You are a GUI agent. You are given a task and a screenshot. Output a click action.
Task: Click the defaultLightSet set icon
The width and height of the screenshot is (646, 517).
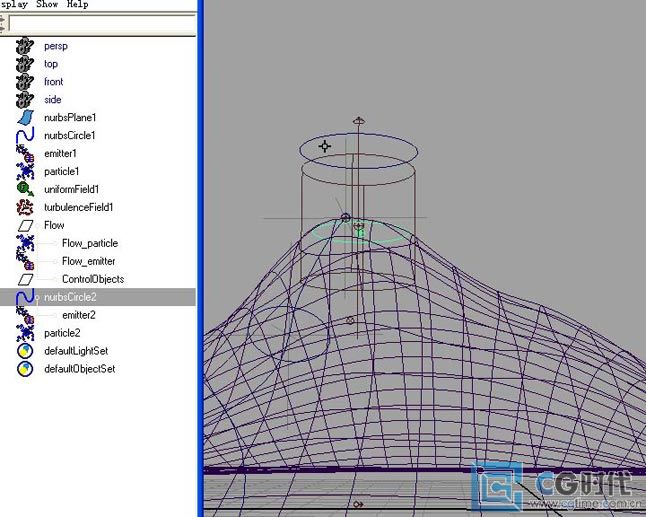(x=25, y=351)
